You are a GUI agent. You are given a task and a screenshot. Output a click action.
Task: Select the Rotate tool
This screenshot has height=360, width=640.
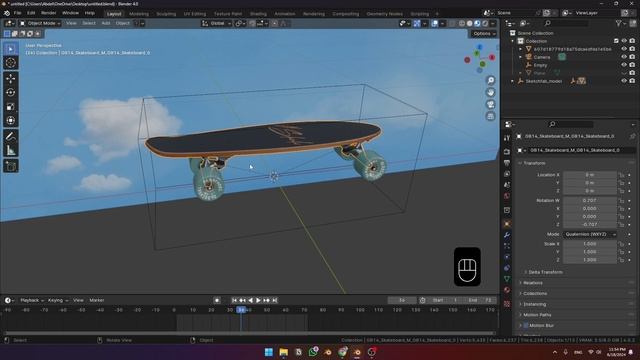coord(11,93)
